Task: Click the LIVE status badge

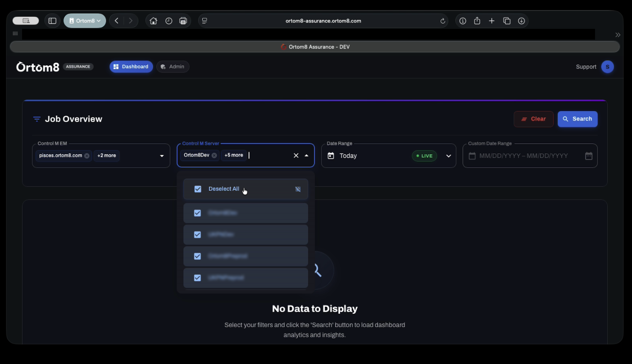Action: click(x=424, y=156)
